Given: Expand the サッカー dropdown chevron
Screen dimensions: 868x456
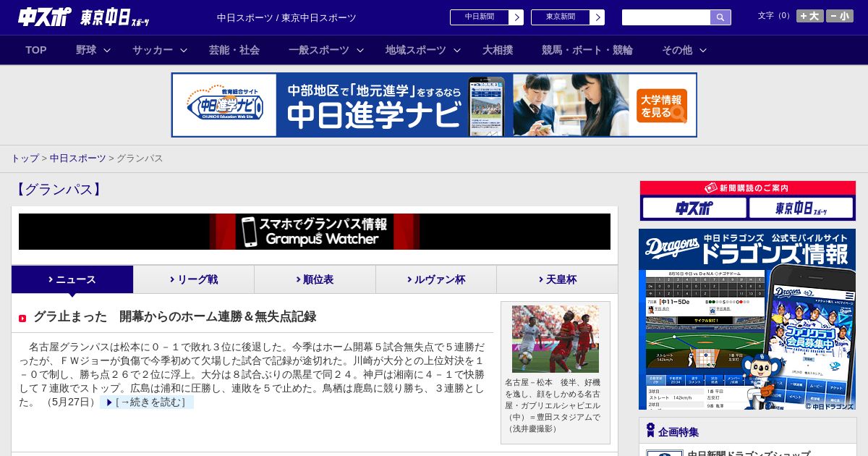Looking at the screenshot, I should (184, 50).
